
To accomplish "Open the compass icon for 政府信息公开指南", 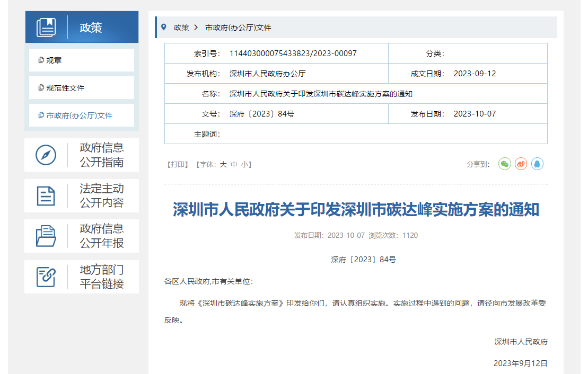I will [x=46, y=155].
